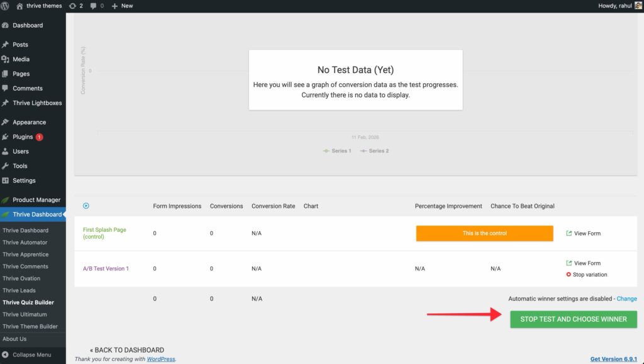Click the Collapse Menu arrow icon
The height and width of the screenshot is (364, 644).
click(x=6, y=355)
